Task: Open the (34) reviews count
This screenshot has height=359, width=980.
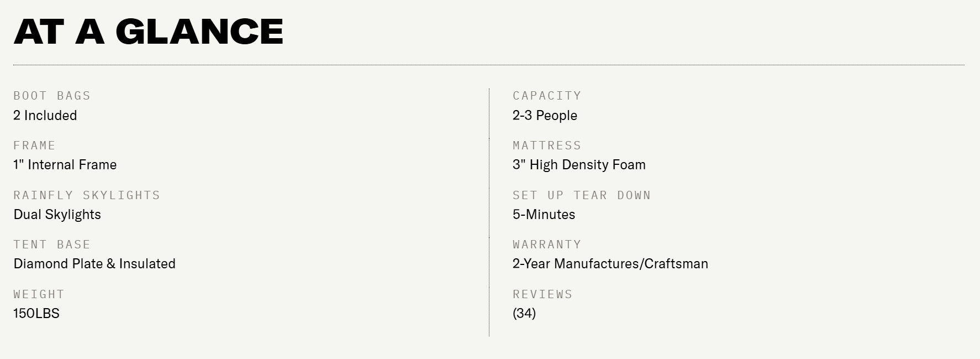Action: point(524,314)
